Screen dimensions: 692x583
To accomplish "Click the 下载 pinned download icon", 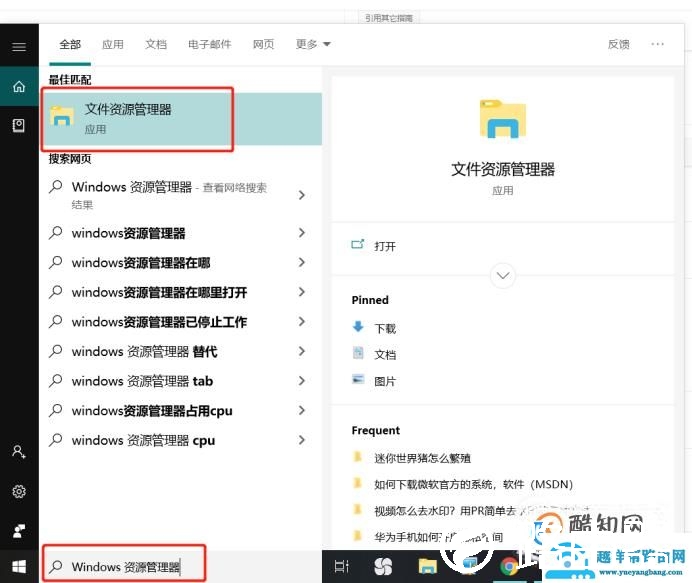I will click(x=358, y=327).
